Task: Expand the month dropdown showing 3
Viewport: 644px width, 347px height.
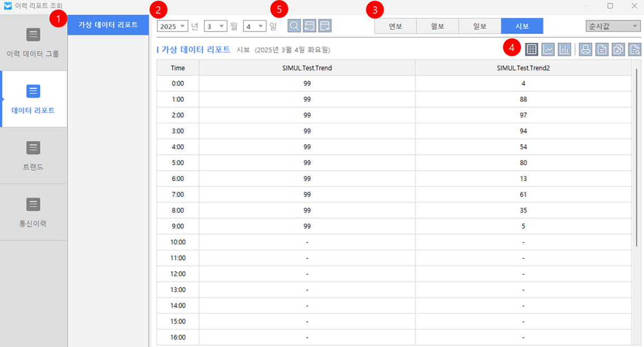Action: pos(215,26)
